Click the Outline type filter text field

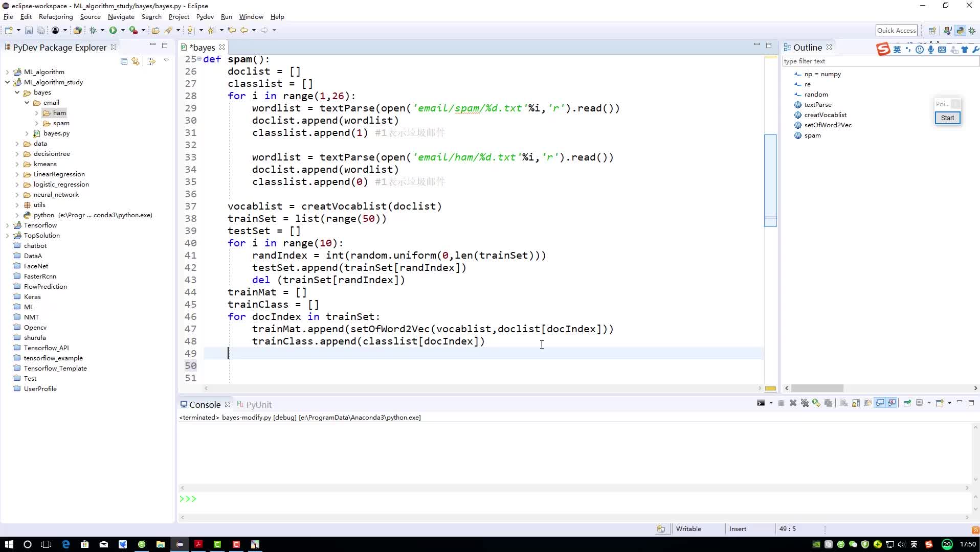pyautogui.click(x=880, y=61)
